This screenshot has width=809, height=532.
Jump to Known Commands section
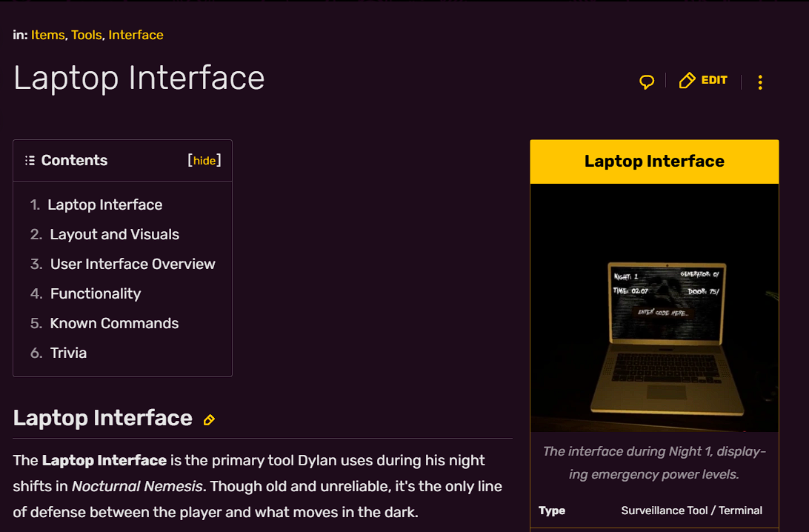coord(114,324)
